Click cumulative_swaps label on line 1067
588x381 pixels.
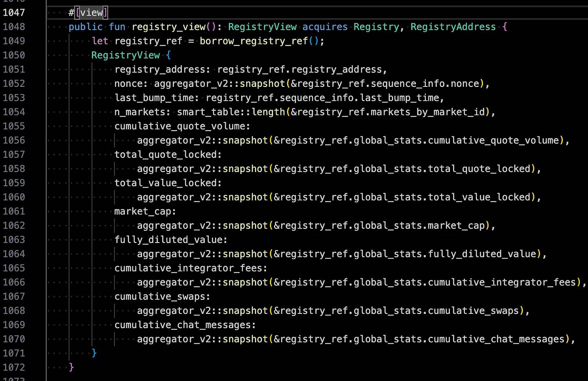pos(160,297)
